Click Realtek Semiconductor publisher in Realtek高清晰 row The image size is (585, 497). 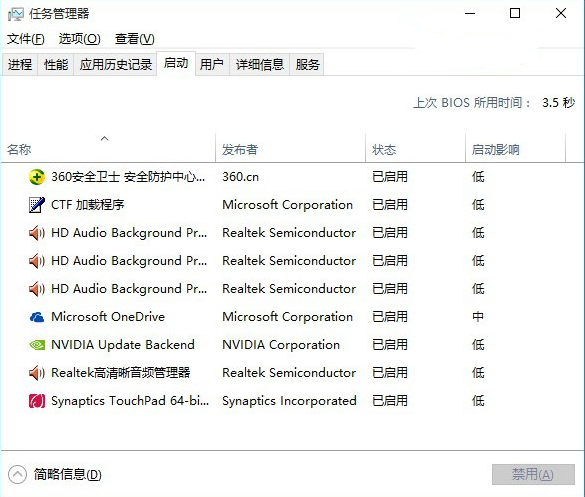click(289, 373)
